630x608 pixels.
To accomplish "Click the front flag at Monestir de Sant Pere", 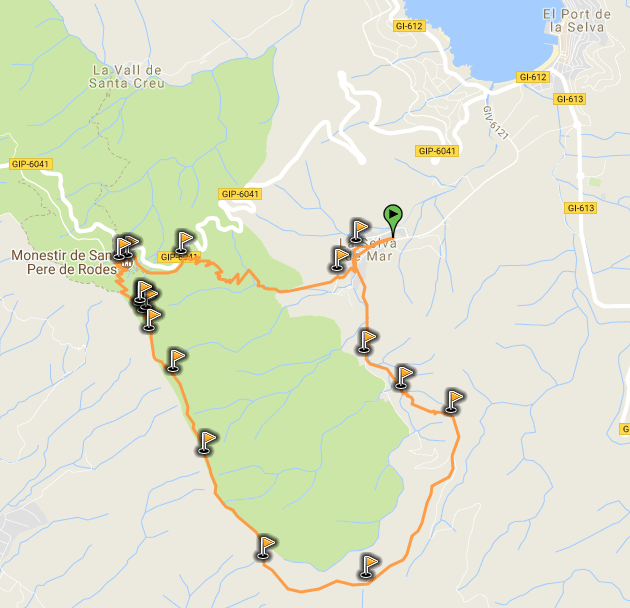I will click(121, 248).
